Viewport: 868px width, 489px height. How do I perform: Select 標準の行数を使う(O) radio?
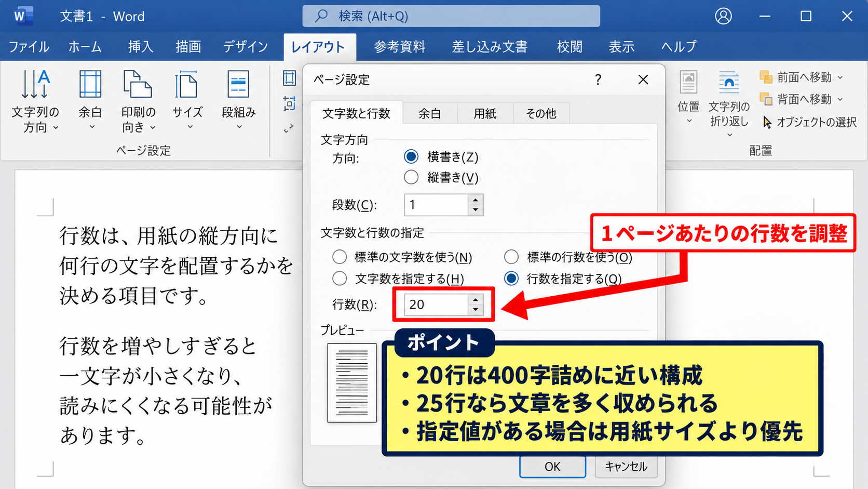coord(511,257)
